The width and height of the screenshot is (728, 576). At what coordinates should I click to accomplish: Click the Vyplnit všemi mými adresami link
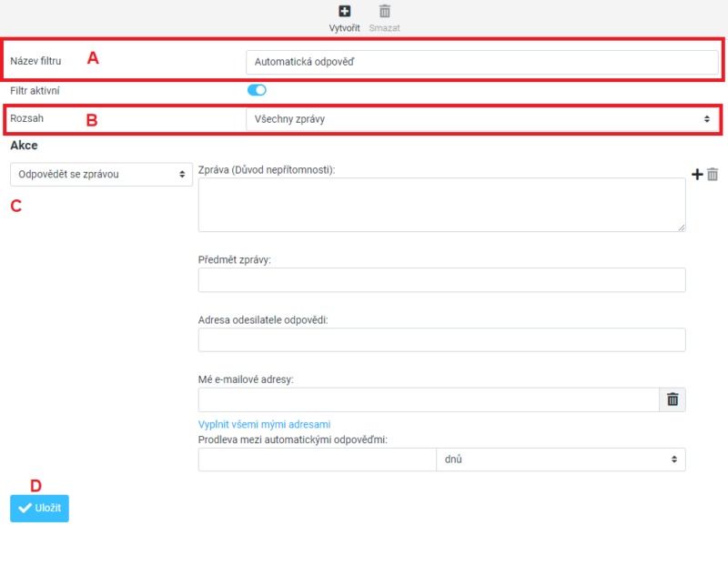[x=264, y=424]
